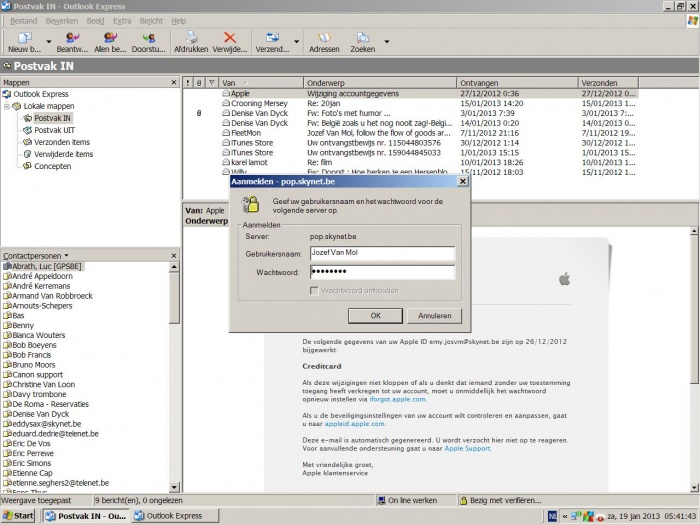Open the Extra menu
The image size is (700, 525).
(x=121, y=20)
